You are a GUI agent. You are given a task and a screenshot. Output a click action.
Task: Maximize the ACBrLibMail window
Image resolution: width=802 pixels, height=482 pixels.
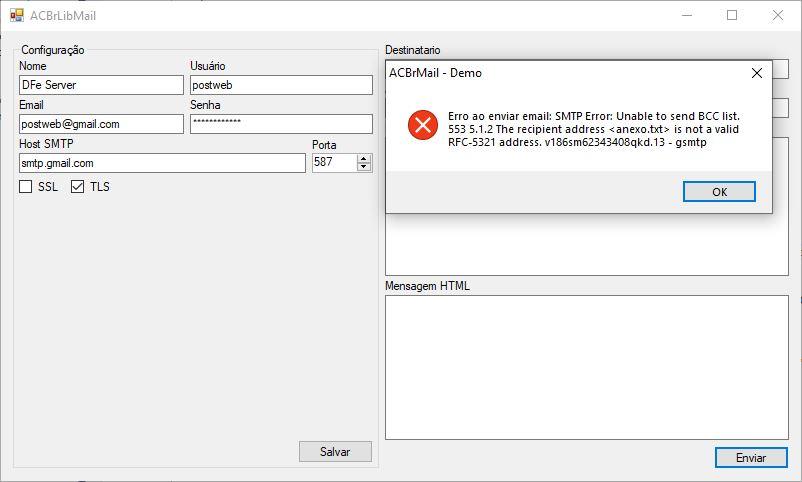[x=732, y=15]
